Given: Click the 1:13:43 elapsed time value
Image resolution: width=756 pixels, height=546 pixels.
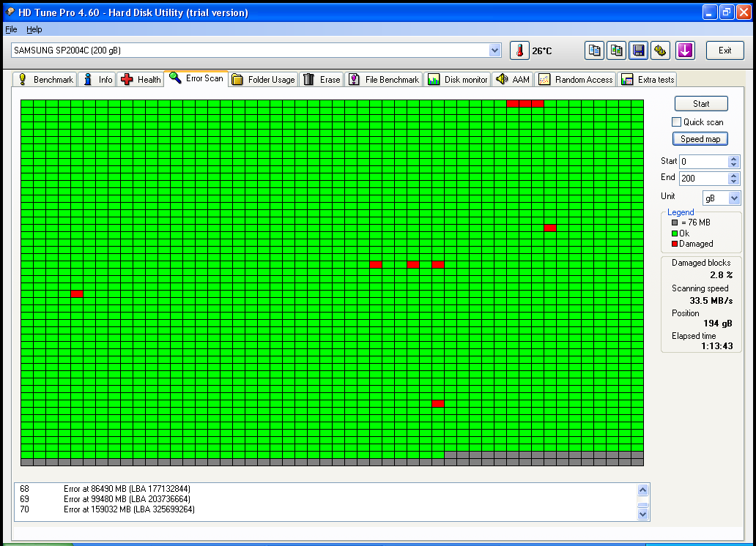Looking at the screenshot, I should [716, 346].
